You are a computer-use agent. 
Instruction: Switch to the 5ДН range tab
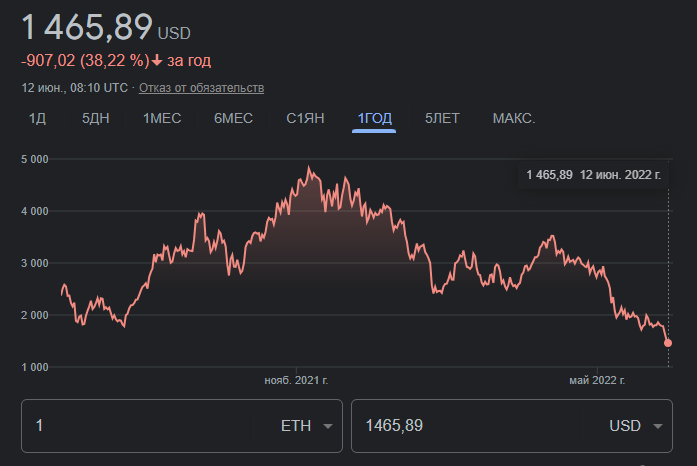coord(96,118)
